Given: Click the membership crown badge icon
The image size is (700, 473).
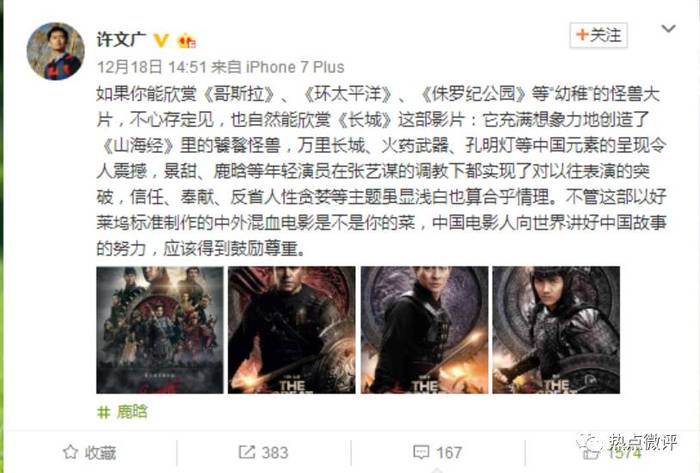Looking at the screenshot, I should click(187, 41).
